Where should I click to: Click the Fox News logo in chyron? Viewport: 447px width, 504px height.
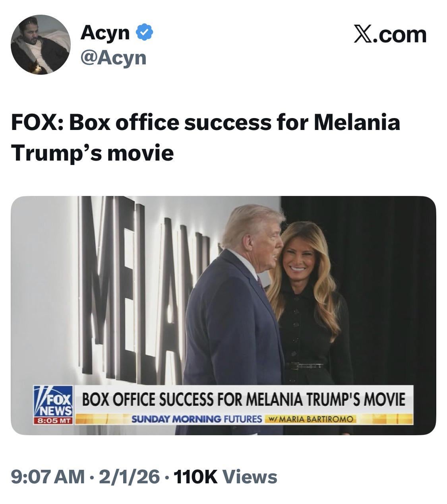53,401
